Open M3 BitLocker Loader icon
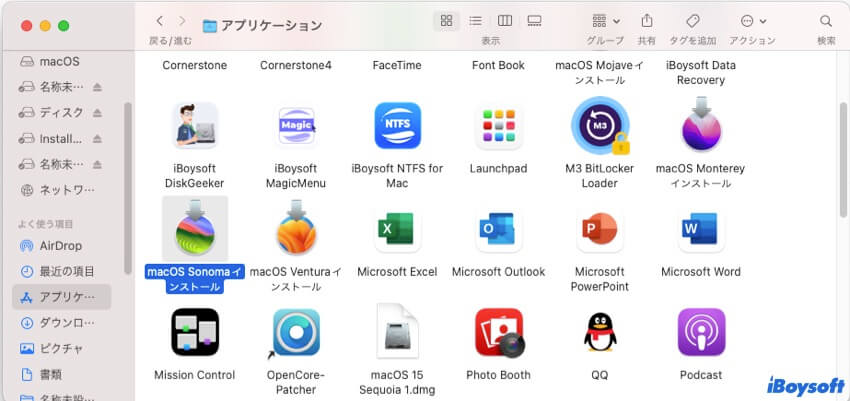 click(x=600, y=126)
